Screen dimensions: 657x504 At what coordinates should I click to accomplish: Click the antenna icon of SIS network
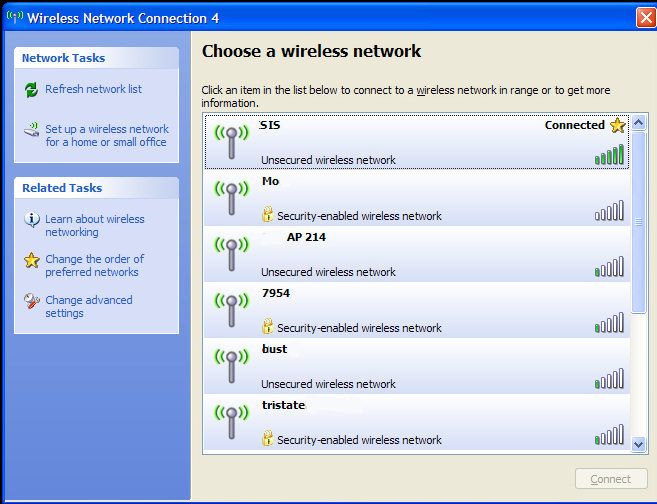[231, 142]
